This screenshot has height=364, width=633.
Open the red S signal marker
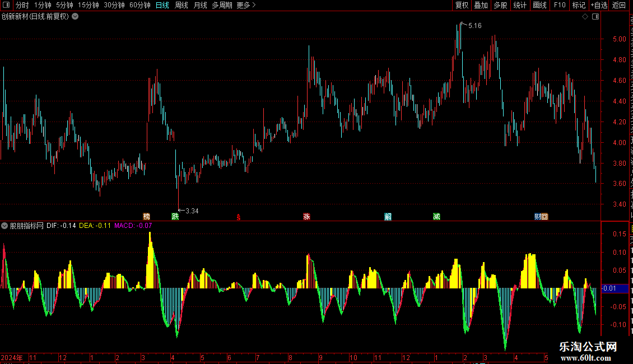tap(239, 217)
